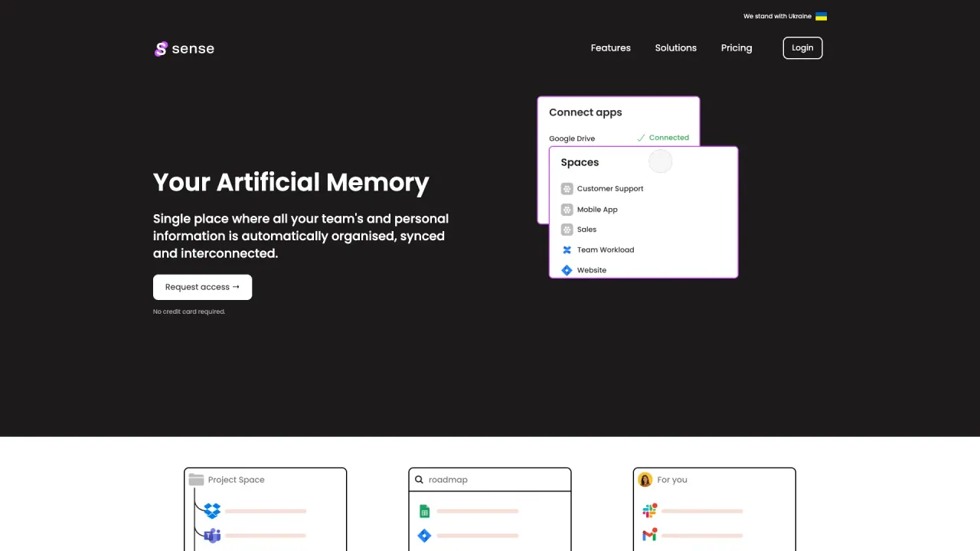The width and height of the screenshot is (980, 551).
Task: Select the "Customer Support" text label
Action: [610, 189]
